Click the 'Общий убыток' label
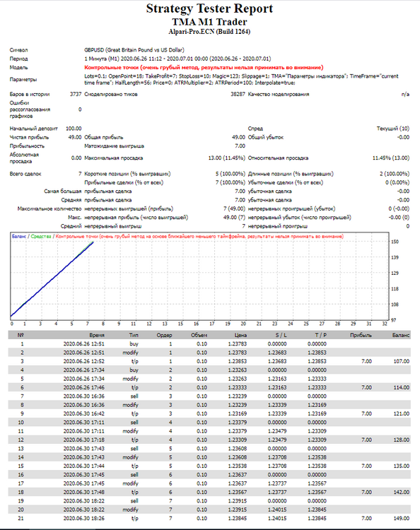420x530 pixels. click(266, 137)
